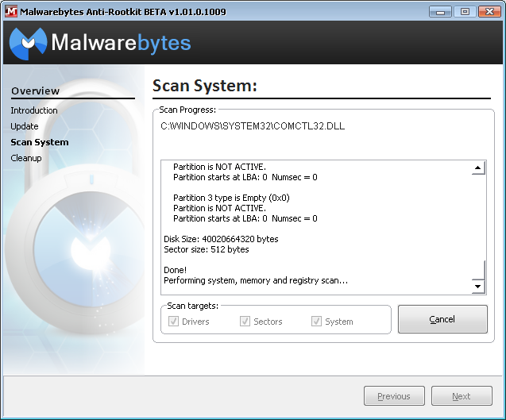Click the scan log scroll up arrow
506x420 pixels.
(478, 168)
